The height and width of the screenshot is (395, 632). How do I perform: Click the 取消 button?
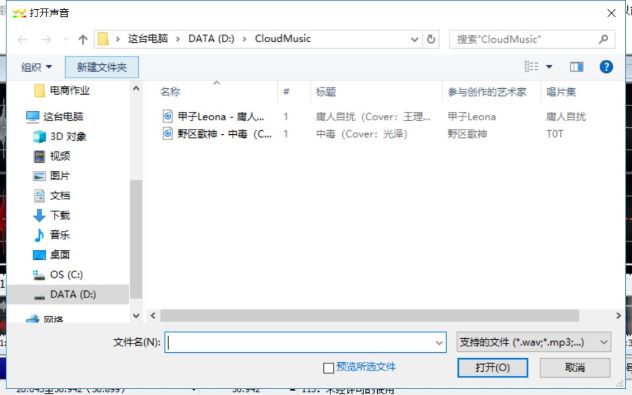pyautogui.click(x=575, y=368)
